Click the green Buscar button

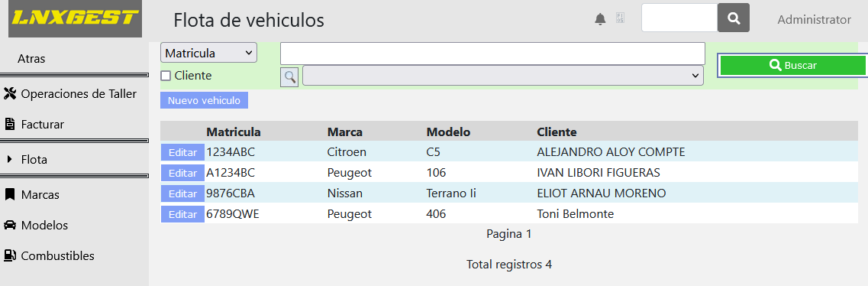coord(792,66)
